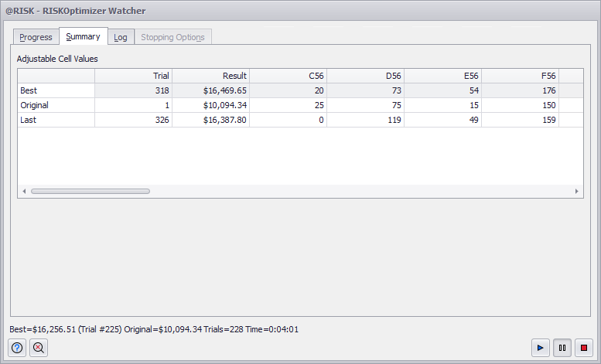Click the left arrow of the horizontal scrollbar
601x364 pixels.
pyautogui.click(x=23, y=191)
